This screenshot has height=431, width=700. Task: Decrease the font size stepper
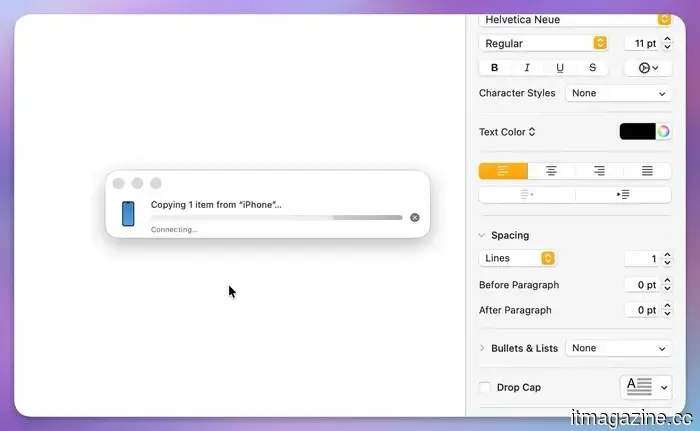coord(667,47)
